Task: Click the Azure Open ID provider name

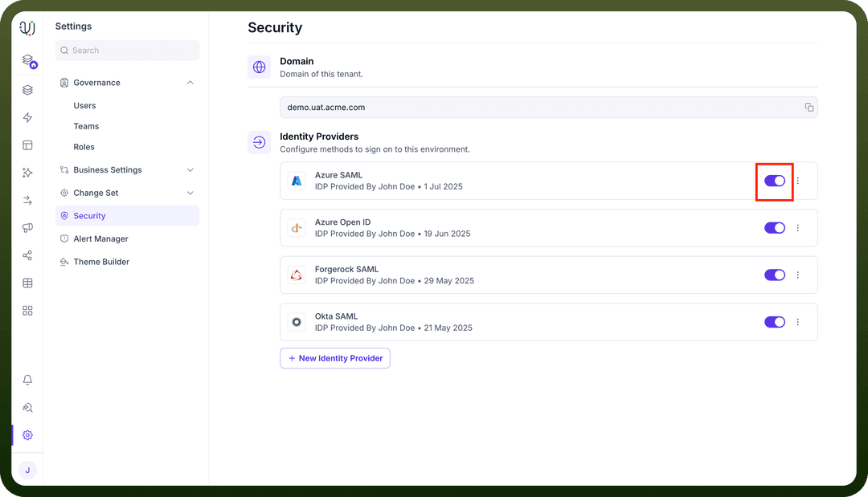Action: pos(342,222)
